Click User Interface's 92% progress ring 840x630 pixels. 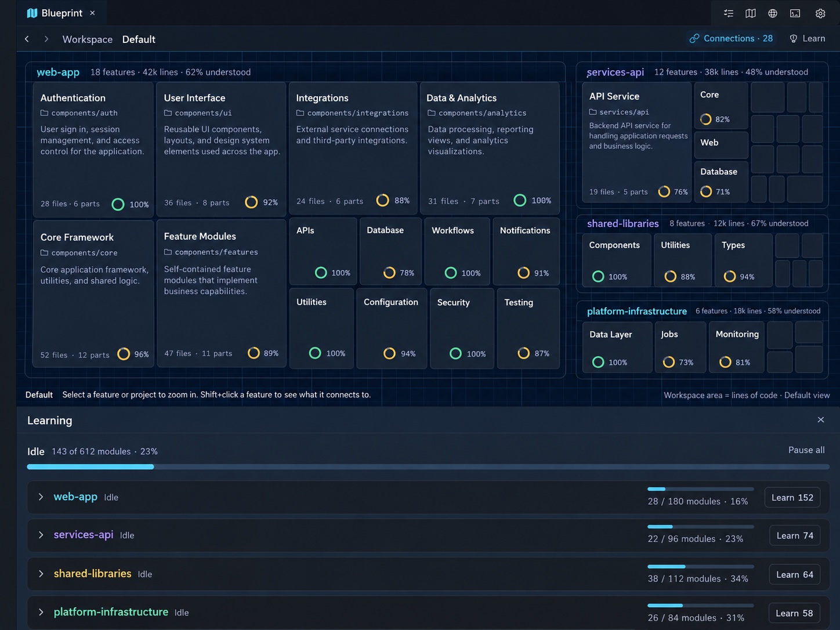(251, 202)
